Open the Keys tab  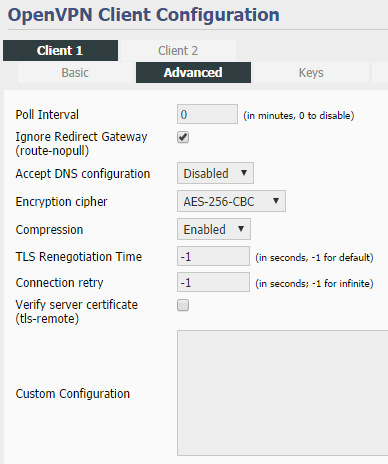(x=311, y=73)
